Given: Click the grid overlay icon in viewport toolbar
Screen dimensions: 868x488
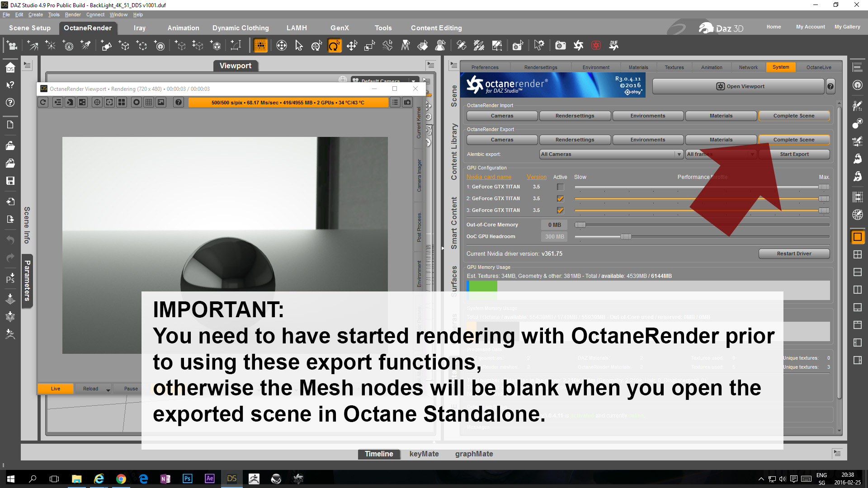Looking at the screenshot, I should [149, 103].
